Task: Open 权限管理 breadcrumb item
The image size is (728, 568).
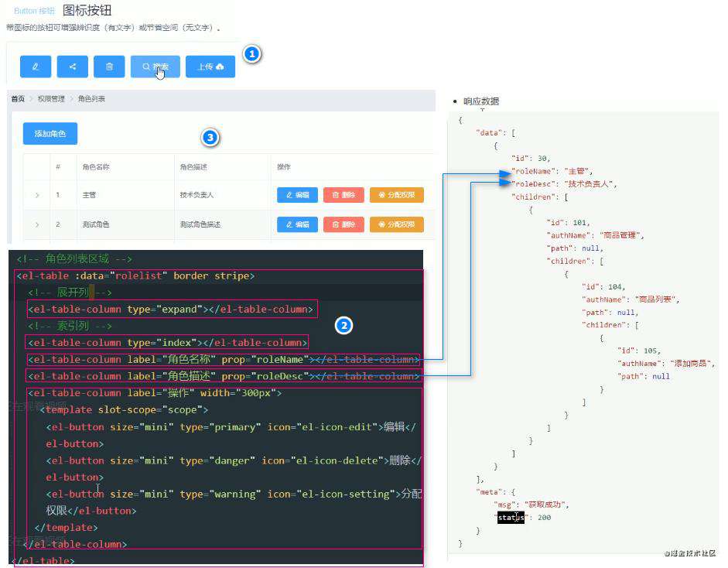Action: pyautogui.click(x=51, y=99)
